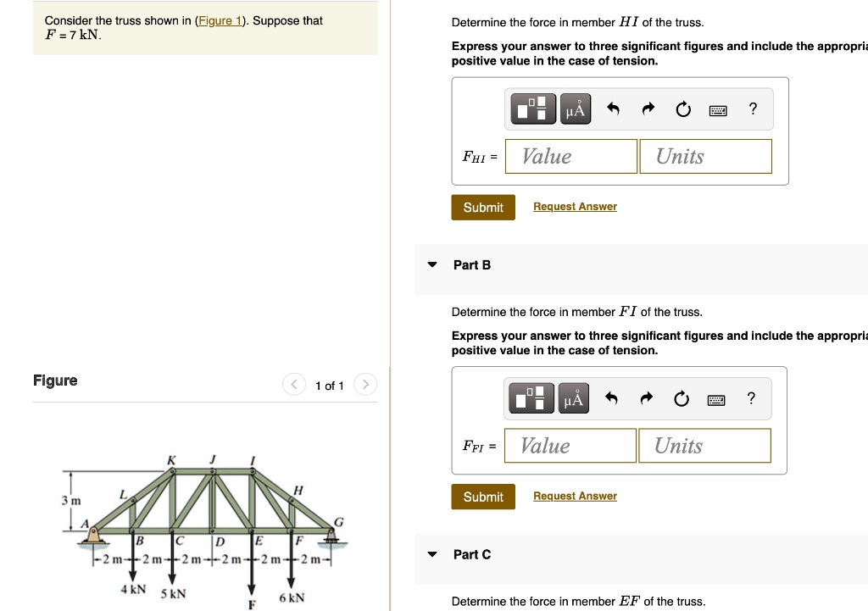Open the Figure 1 link
This screenshot has width=868, height=611.
point(220,20)
